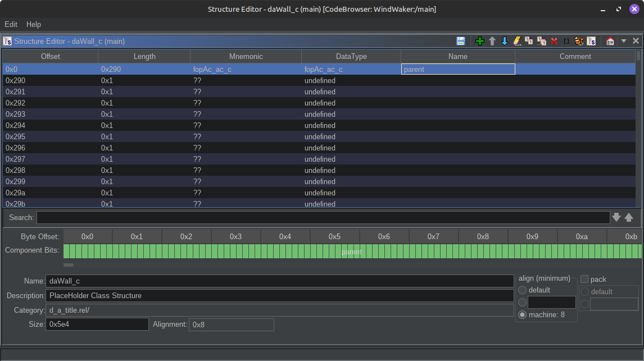Click the red X delete component icon
This screenshot has height=361, width=644.
(554, 41)
